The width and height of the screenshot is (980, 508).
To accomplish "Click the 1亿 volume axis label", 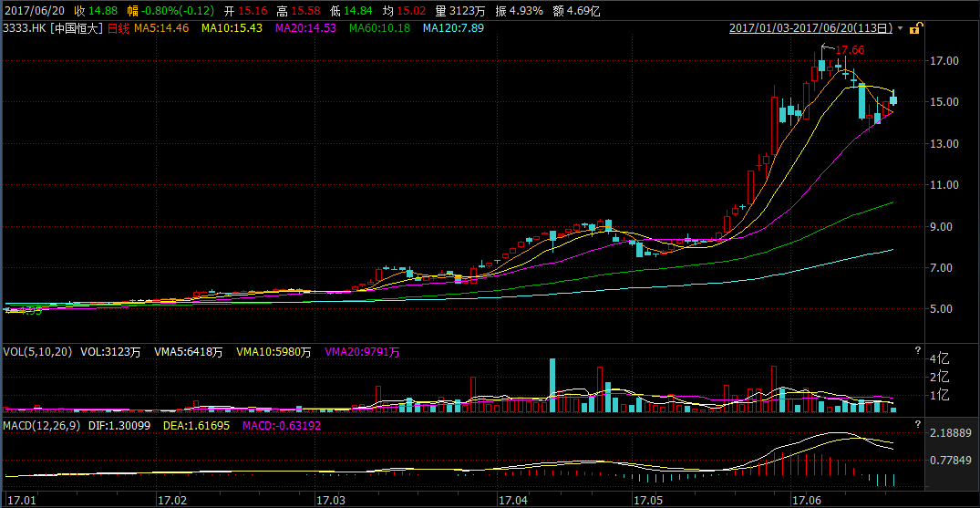I will [939, 396].
